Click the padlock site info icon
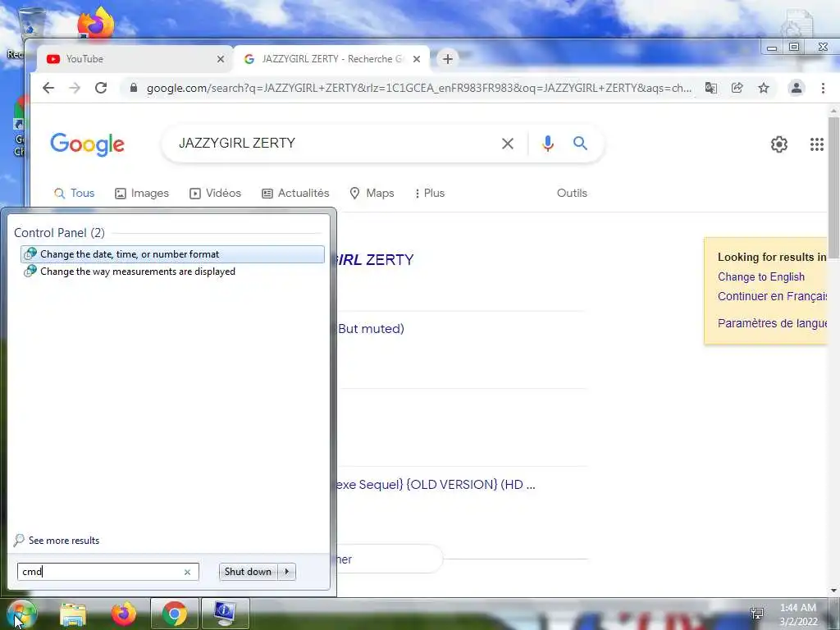840x630 pixels. tap(134, 88)
